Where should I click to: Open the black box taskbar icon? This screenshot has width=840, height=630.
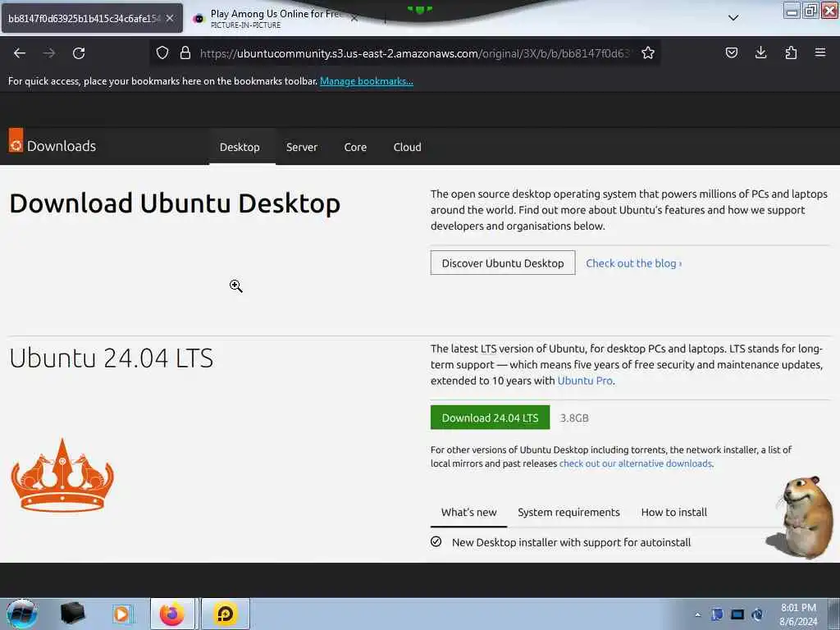click(x=72, y=614)
